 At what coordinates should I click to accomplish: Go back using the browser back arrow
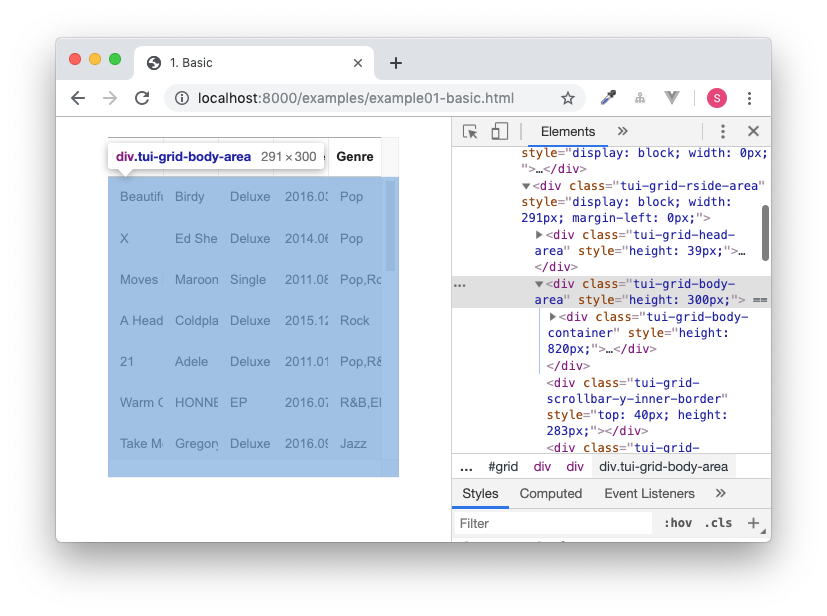point(78,98)
